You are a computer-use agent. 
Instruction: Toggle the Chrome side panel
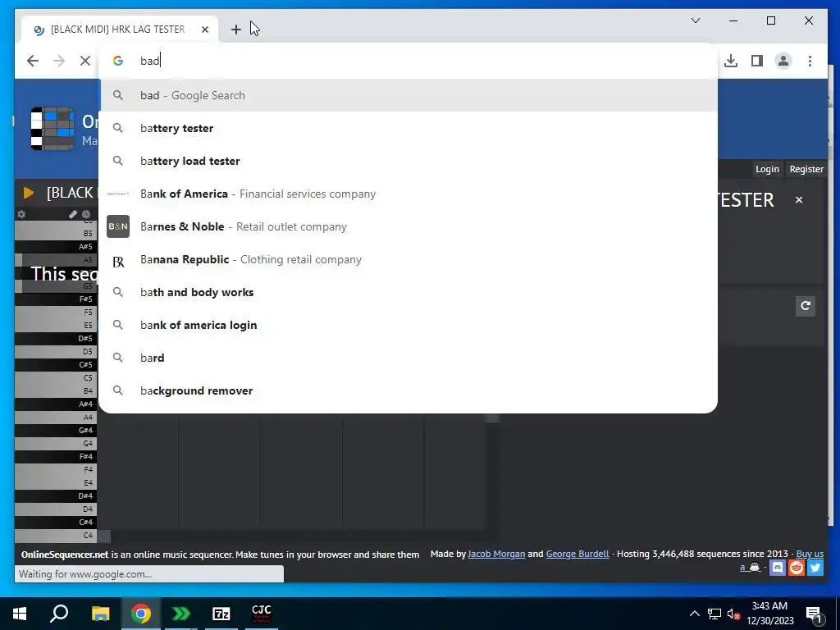click(757, 61)
